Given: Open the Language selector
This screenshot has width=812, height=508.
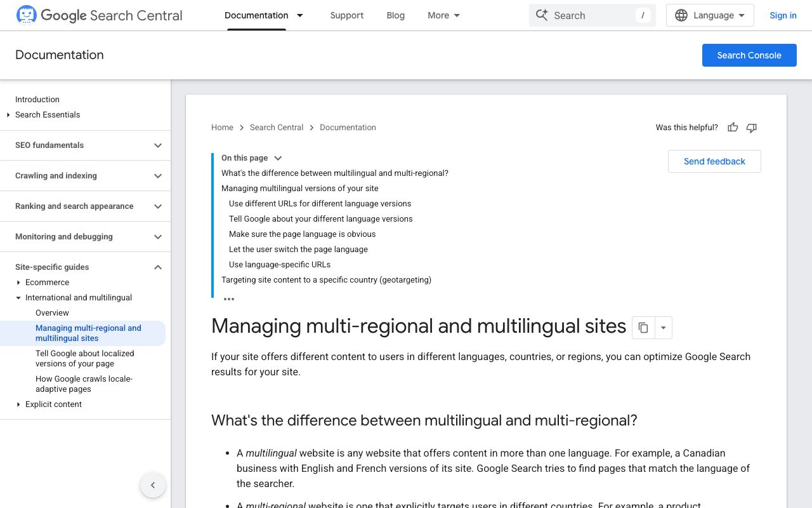Looking at the screenshot, I should pos(710,15).
